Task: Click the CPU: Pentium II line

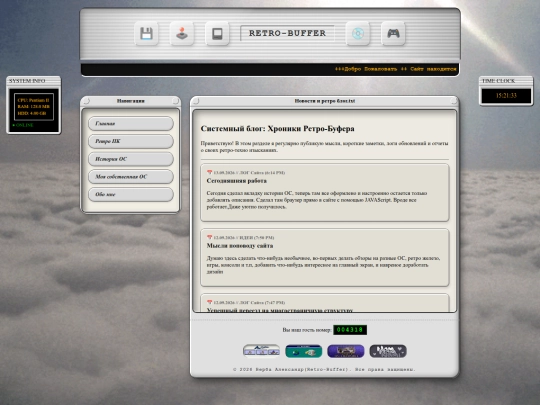Action: pos(33,100)
